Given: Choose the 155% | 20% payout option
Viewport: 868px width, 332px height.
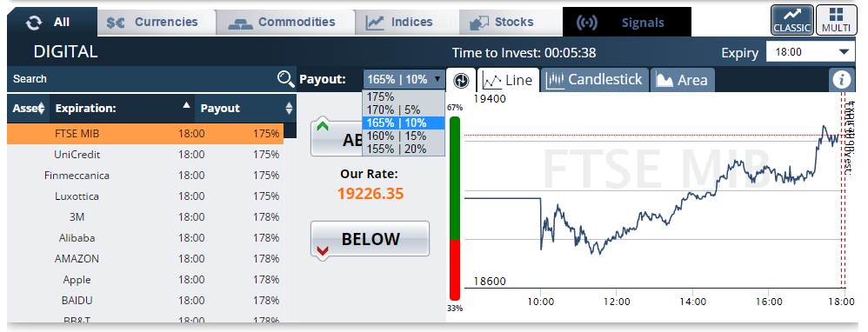Looking at the screenshot, I should [x=404, y=149].
